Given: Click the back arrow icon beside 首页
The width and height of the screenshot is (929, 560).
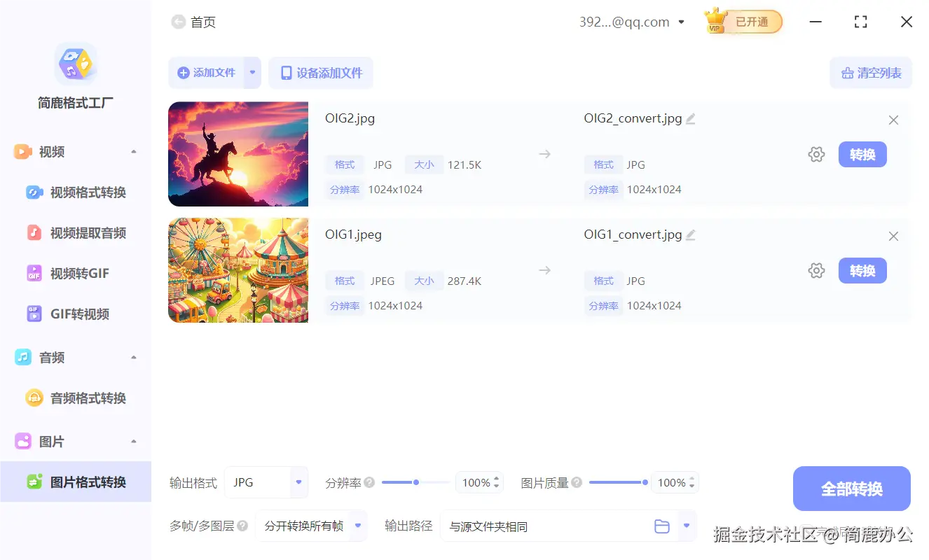Looking at the screenshot, I should pyautogui.click(x=178, y=22).
